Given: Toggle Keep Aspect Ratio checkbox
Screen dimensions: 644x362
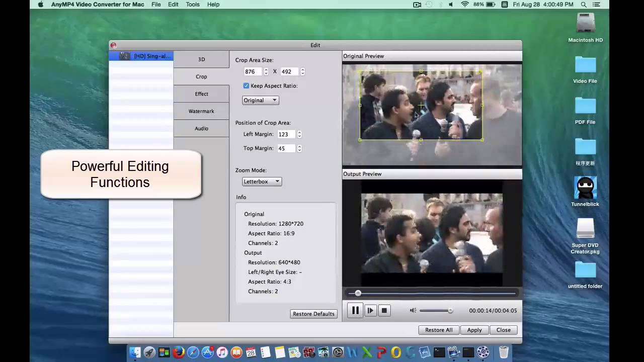Looking at the screenshot, I should [246, 85].
